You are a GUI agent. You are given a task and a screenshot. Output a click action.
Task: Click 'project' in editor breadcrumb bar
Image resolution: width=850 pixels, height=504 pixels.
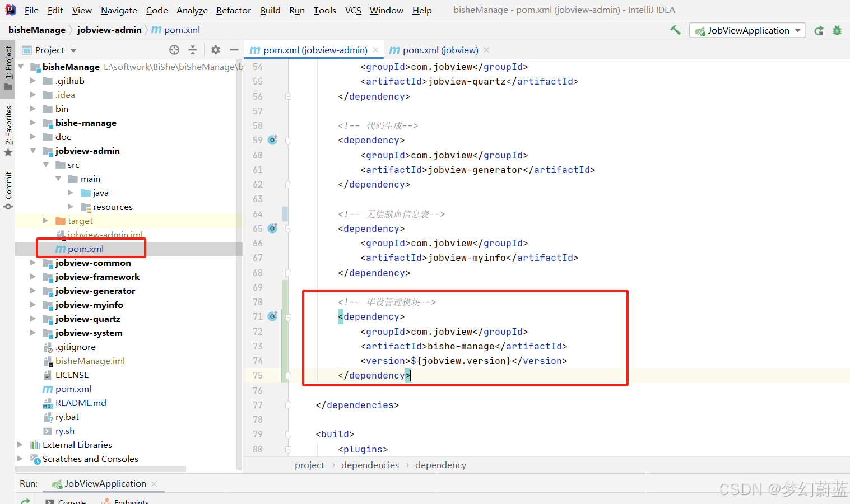(309, 465)
